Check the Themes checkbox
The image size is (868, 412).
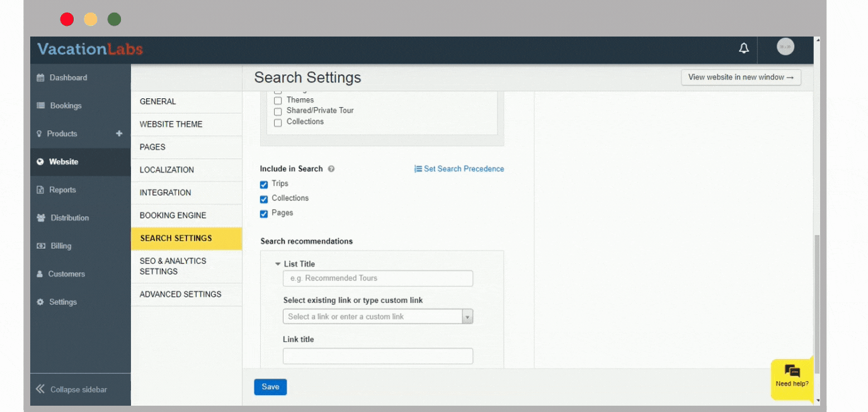coord(278,101)
